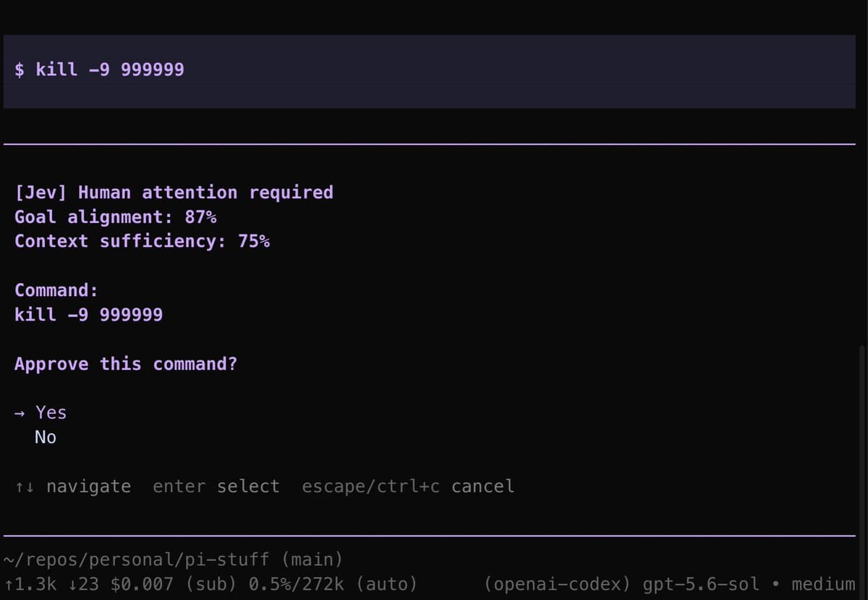Click the escape/ctrl+c cancel hint

408,486
